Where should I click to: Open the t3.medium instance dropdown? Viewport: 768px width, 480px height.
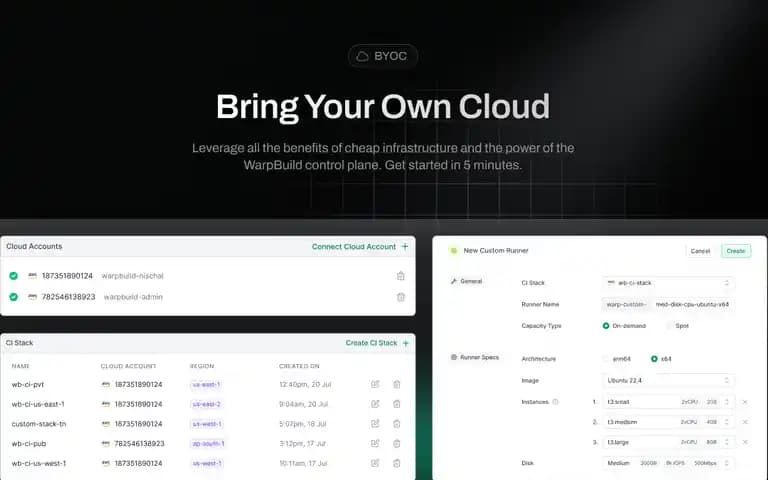click(668, 422)
